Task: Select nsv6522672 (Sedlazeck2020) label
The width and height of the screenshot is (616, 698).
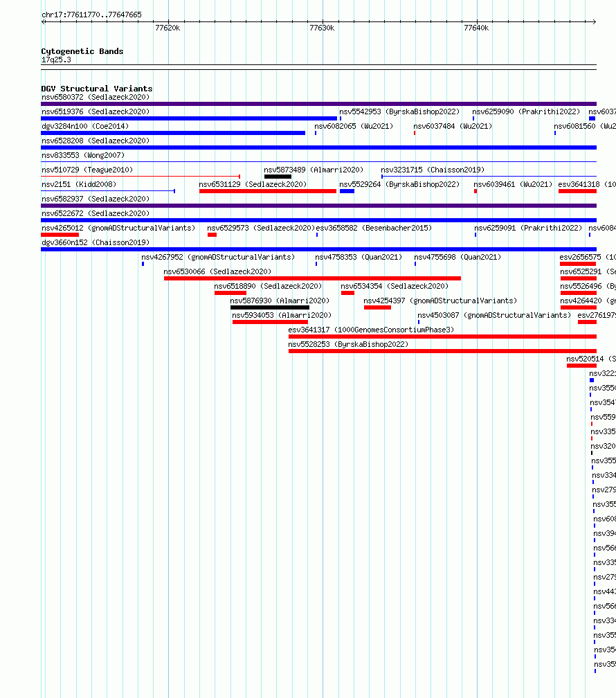Action: click(96, 214)
